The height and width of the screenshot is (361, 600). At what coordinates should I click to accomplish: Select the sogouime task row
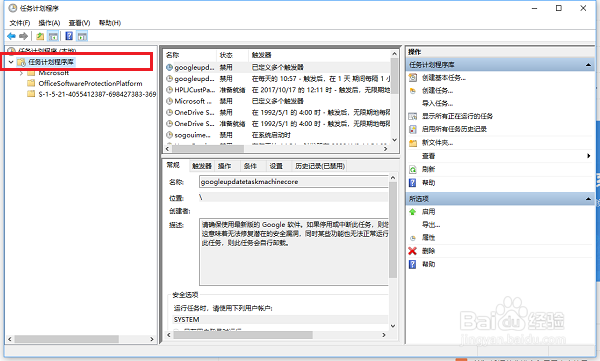click(x=278, y=135)
